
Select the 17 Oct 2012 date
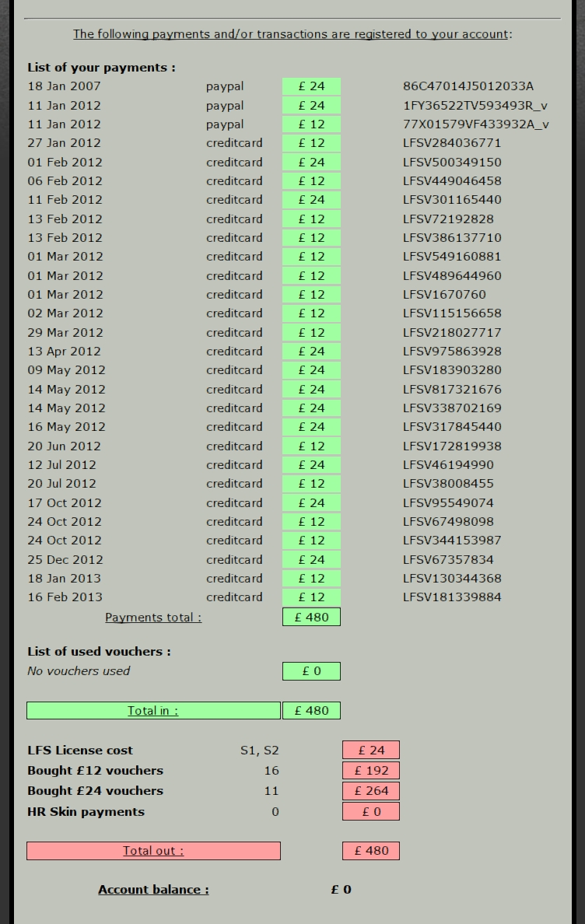[65, 503]
